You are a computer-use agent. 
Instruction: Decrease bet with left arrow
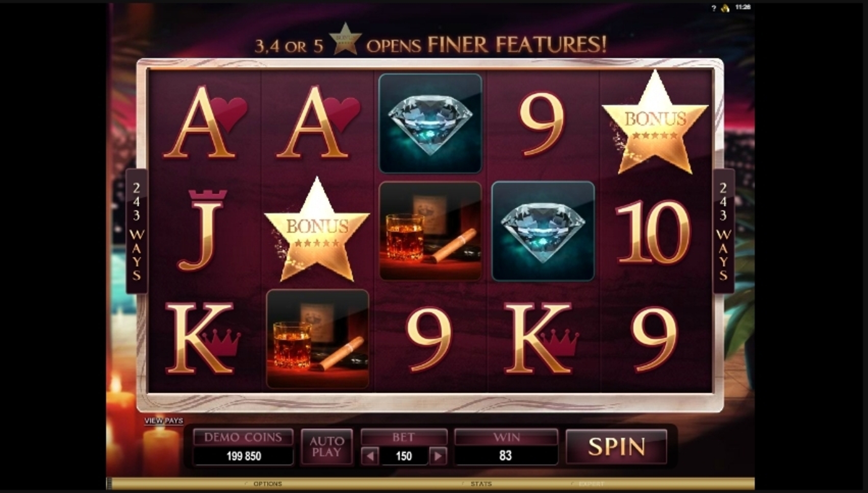(x=370, y=456)
